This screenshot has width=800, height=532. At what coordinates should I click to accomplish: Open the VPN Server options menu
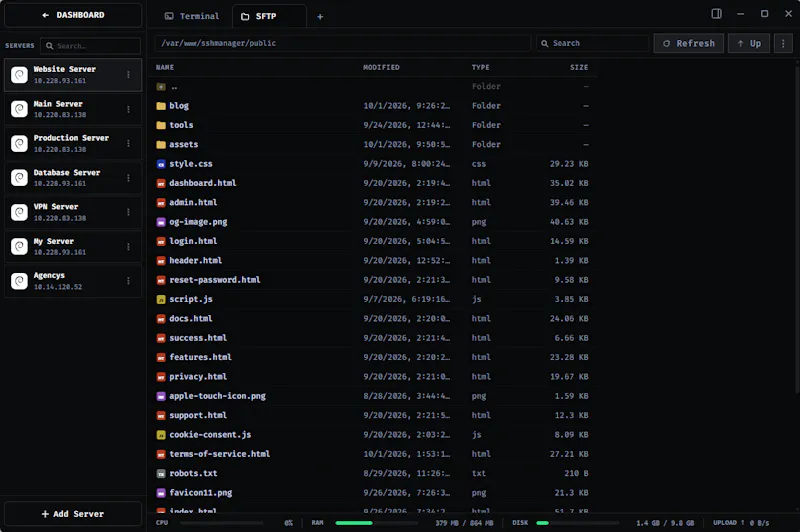(128, 212)
